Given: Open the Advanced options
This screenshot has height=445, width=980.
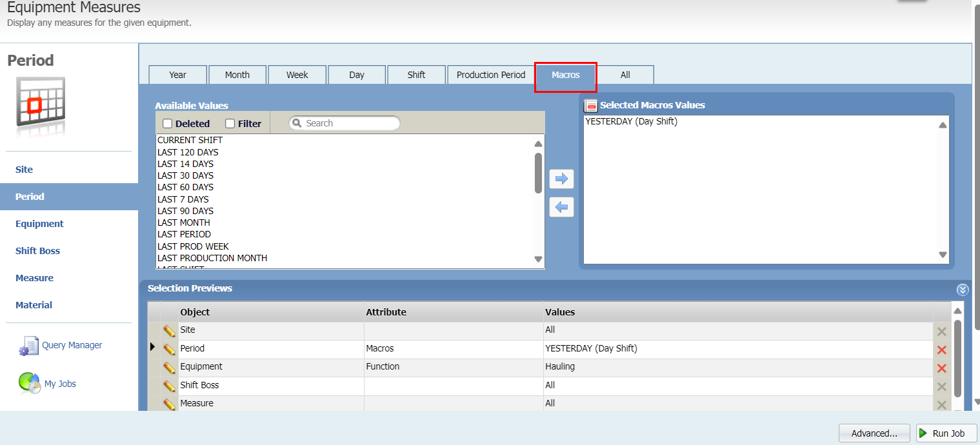Looking at the screenshot, I should click(x=874, y=433).
